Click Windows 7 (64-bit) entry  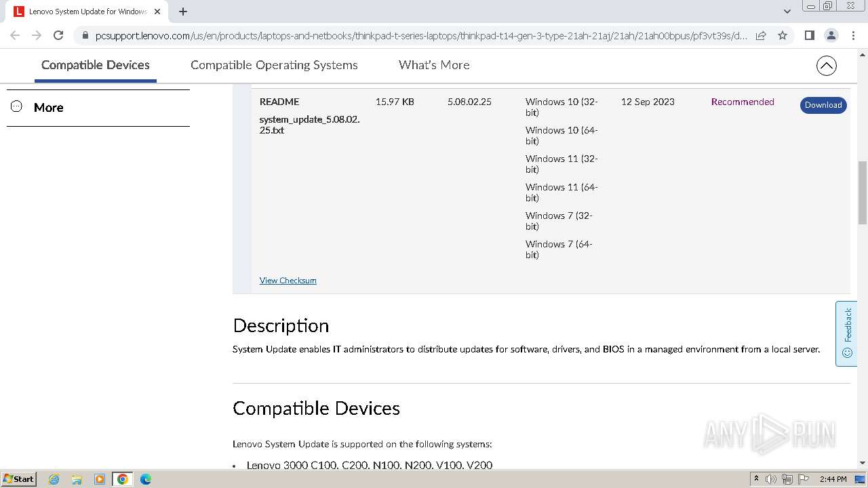(559, 249)
